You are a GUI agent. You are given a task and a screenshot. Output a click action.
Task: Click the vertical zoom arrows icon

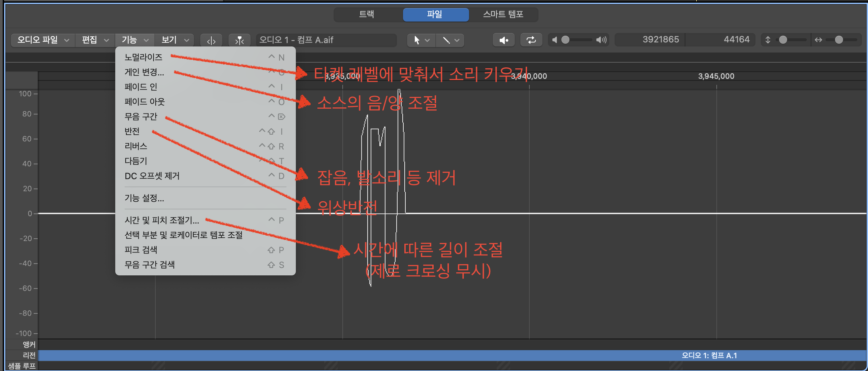768,40
